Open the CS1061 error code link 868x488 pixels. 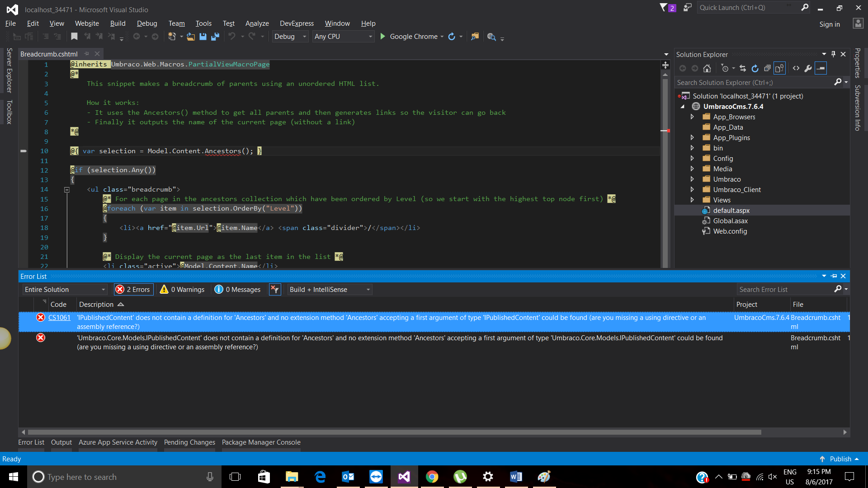(x=59, y=318)
